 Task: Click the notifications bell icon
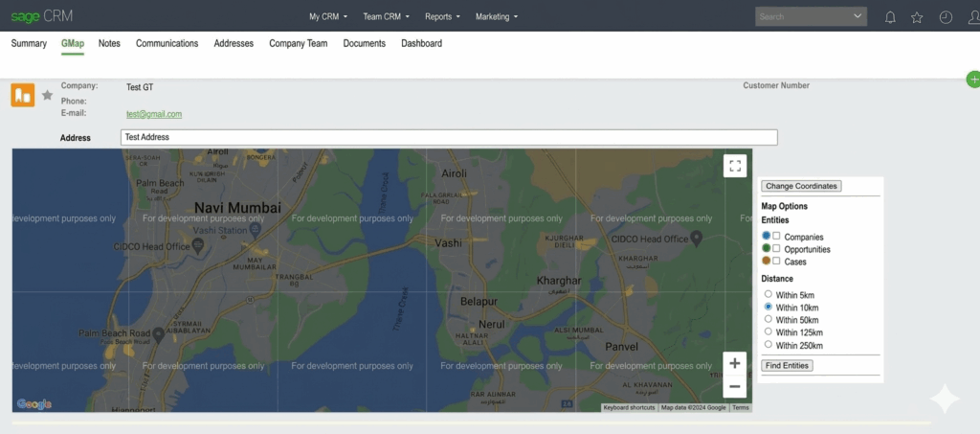point(890,16)
